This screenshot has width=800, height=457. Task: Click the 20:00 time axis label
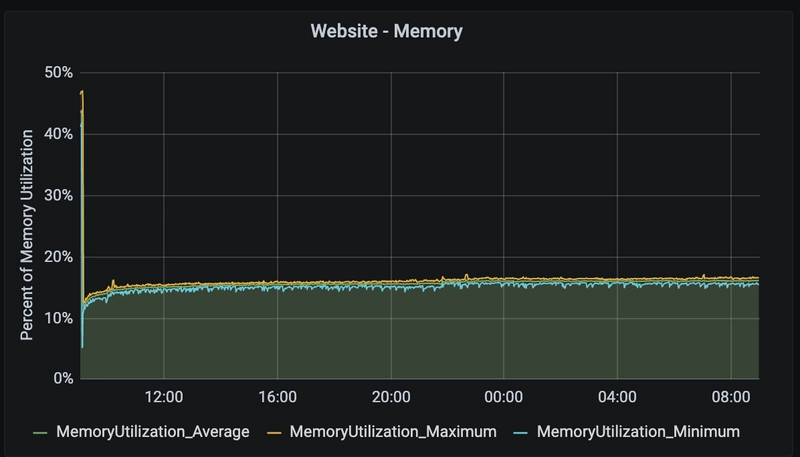click(390, 397)
